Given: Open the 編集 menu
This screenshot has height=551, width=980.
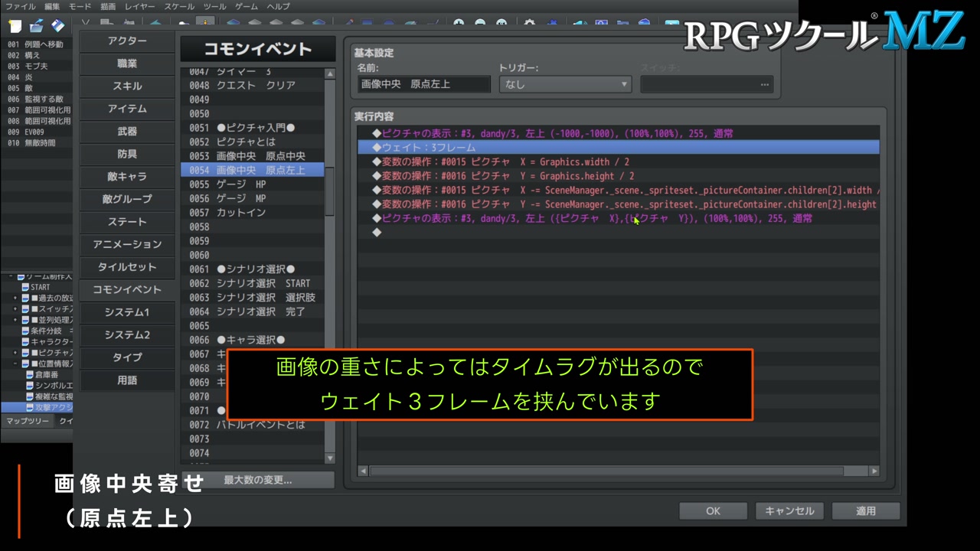Looking at the screenshot, I should coord(52,6).
